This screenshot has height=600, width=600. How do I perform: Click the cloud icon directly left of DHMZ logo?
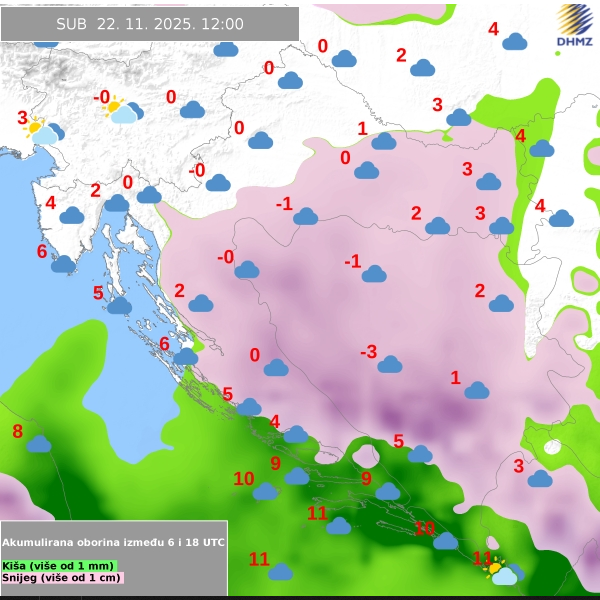(x=515, y=41)
